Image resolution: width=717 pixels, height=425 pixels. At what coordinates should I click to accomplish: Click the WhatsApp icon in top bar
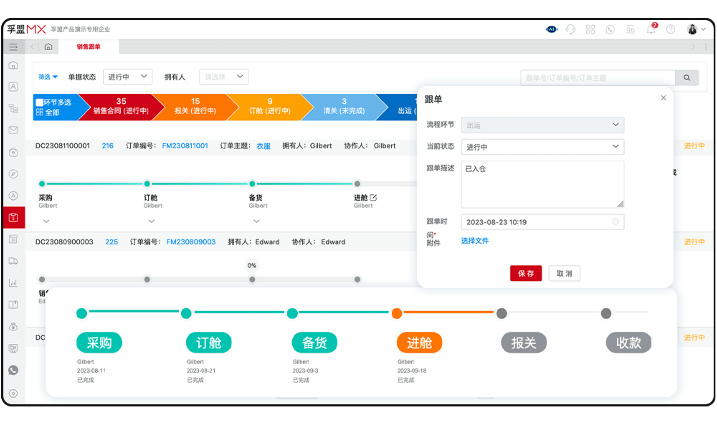click(610, 30)
